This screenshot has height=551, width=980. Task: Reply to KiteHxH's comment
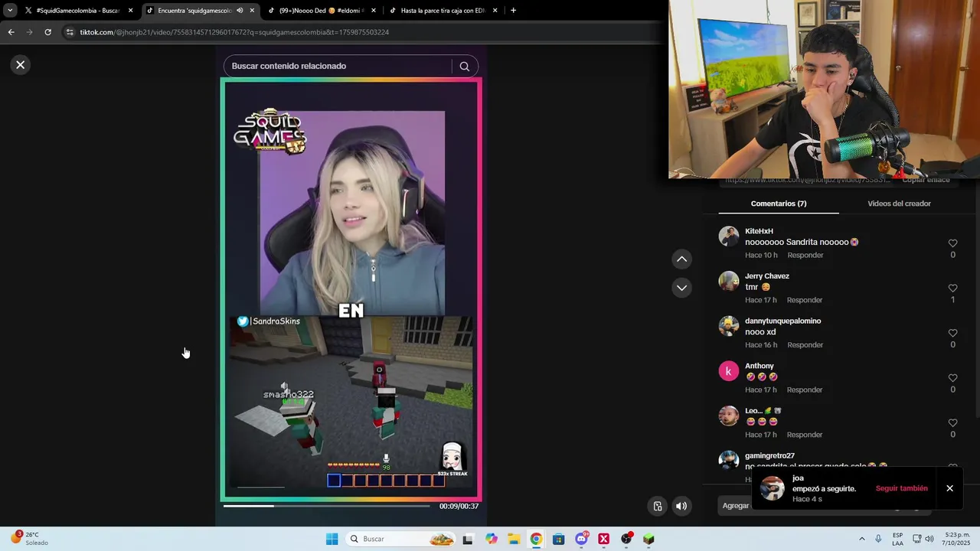pos(805,256)
